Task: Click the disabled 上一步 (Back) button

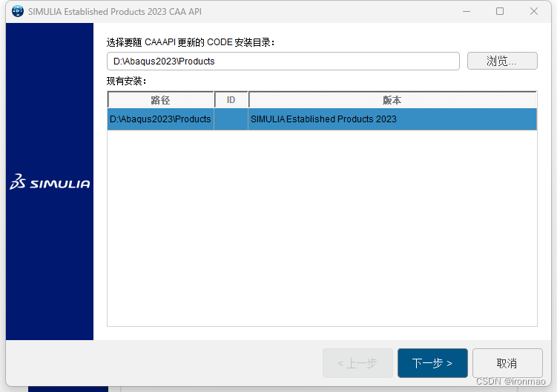Action: click(357, 363)
